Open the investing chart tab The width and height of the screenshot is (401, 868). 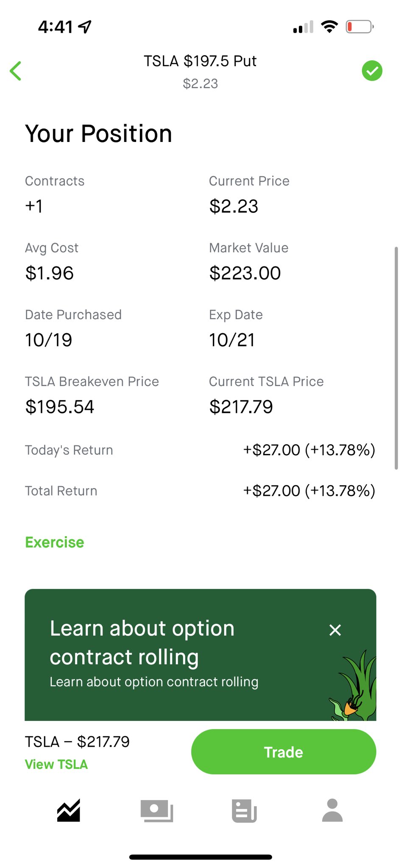click(x=69, y=810)
